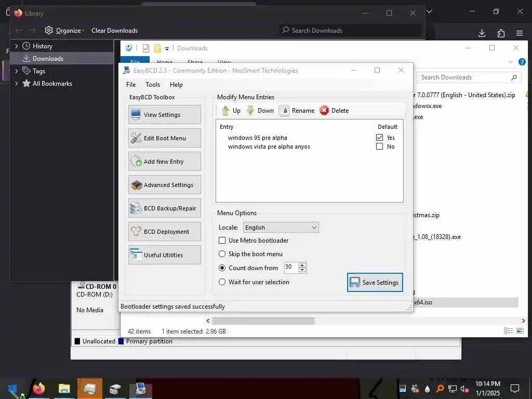Move selected boot entry Down
Viewport: 532px width, 399px height.
coord(260,111)
